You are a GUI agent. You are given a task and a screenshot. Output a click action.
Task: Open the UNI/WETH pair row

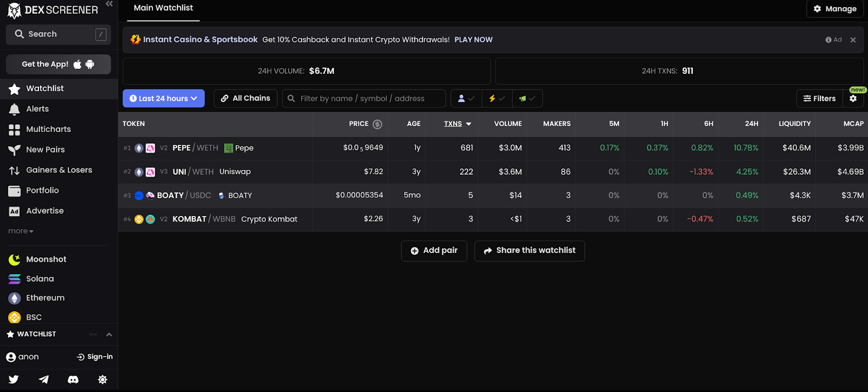493,172
